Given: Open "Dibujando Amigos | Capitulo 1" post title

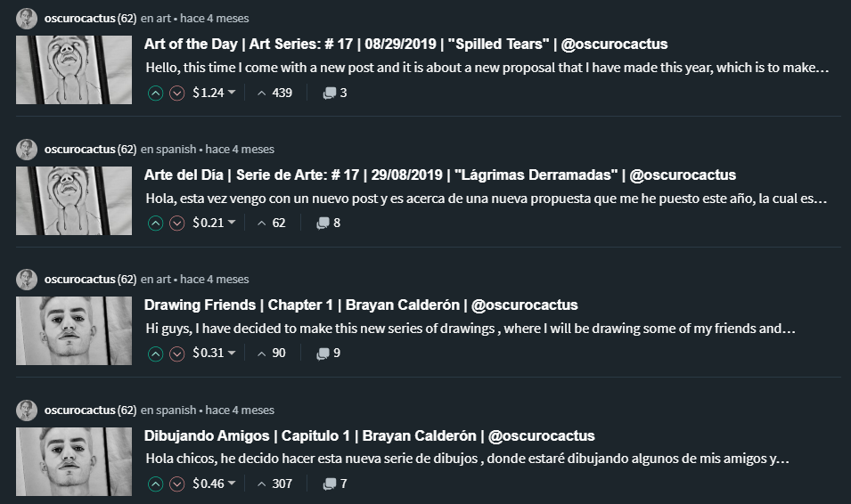Looking at the screenshot, I should 369,435.
